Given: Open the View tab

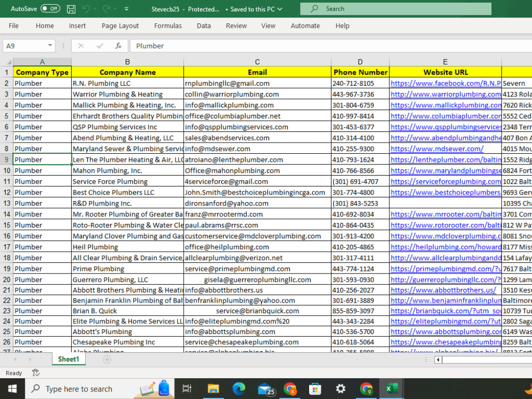Looking at the screenshot, I should pos(268,26).
